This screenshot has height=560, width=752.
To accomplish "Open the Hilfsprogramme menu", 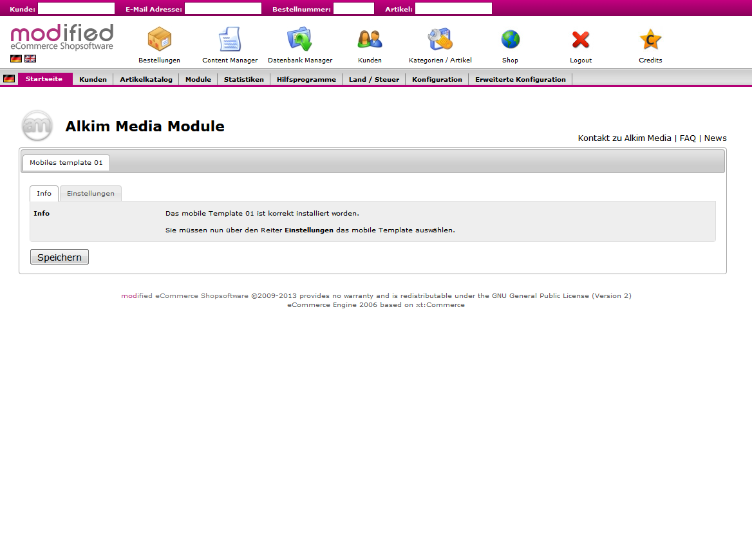I will [x=306, y=80].
